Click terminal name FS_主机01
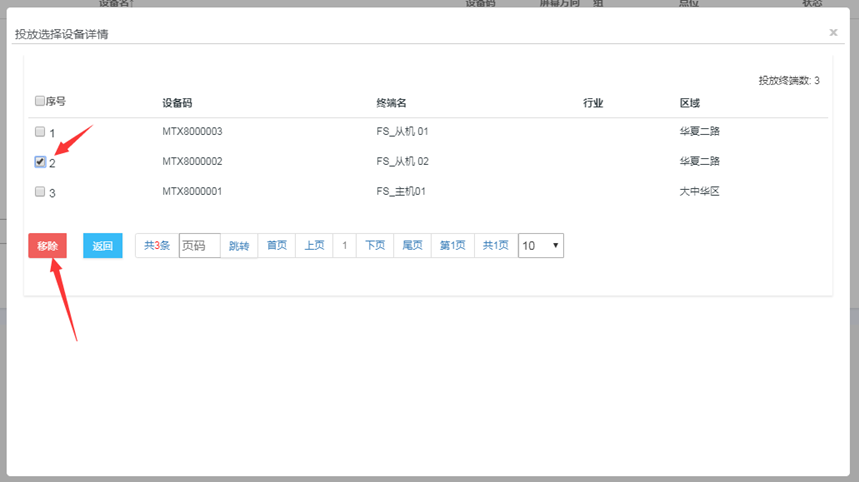This screenshot has height=482, width=859. 401,192
